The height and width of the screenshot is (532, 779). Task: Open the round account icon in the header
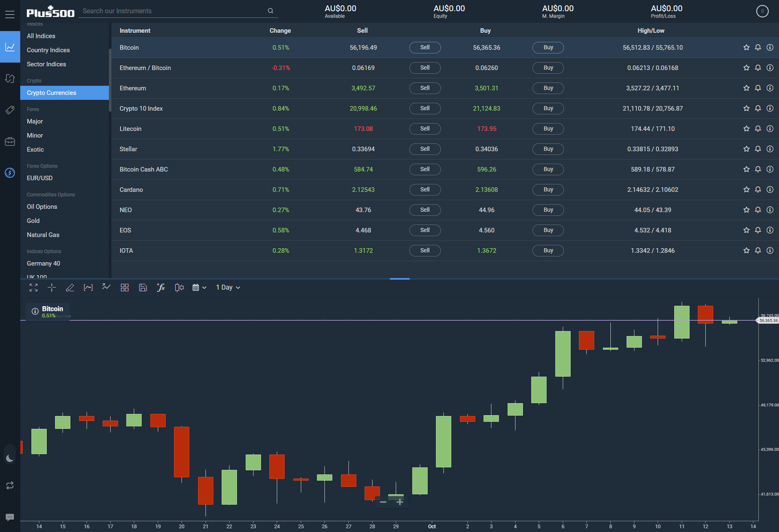tap(762, 11)
